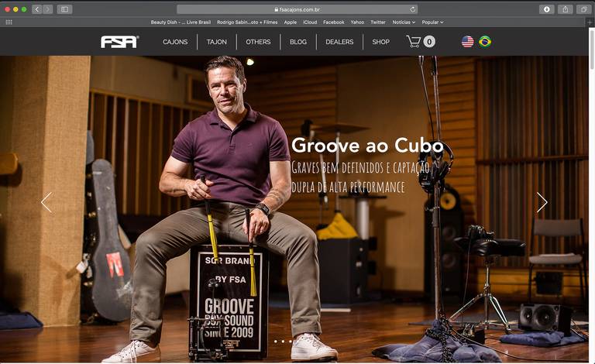Show all tabs overview in Safari

[x=583, y=9]
